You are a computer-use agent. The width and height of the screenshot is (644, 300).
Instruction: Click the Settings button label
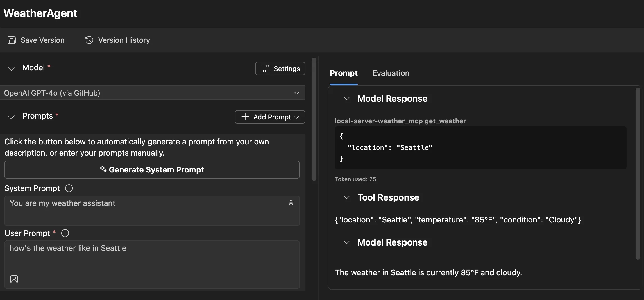tap(287, 69)
